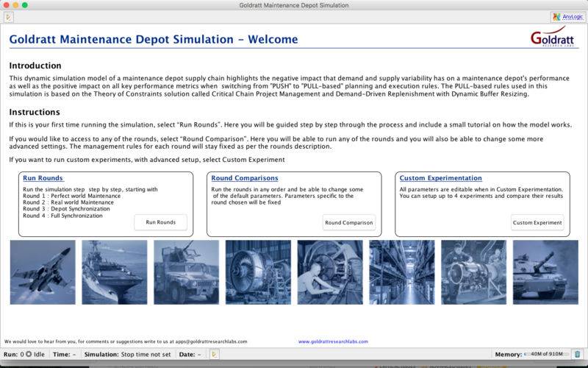588x368 pixels.
Task: Open the Run Rounds heading link
Action: pyautogui.click(x=43, y=178)
